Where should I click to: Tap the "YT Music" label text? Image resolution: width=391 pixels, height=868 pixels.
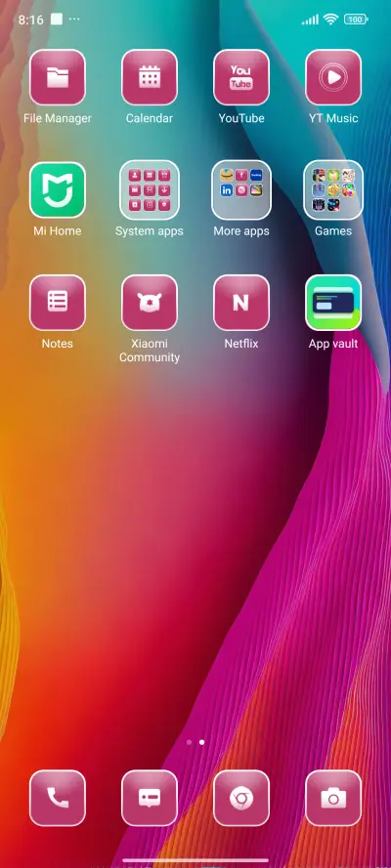click(x=333, y=118)
